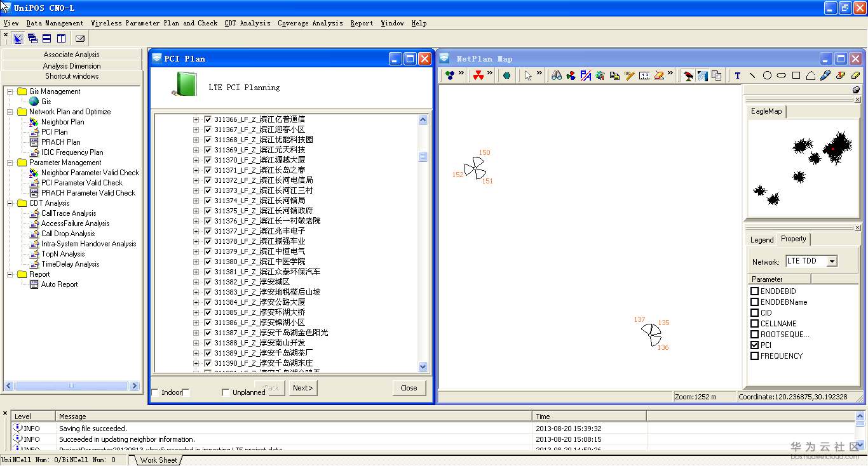Tile windows horizontally via toolbar icon
The height and width of the screenshot is (466, 868).
(46, 38)
